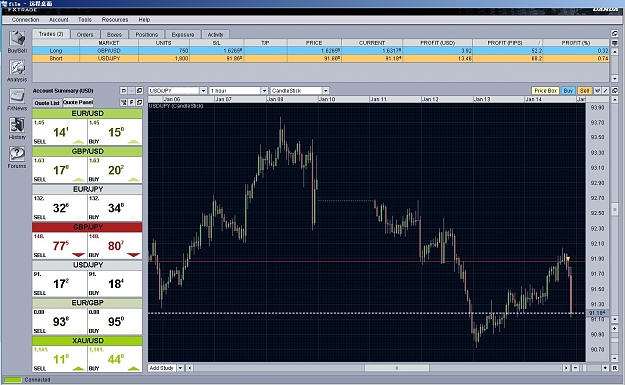Sort by the PROFIT (USD) column header

point(437,43)
